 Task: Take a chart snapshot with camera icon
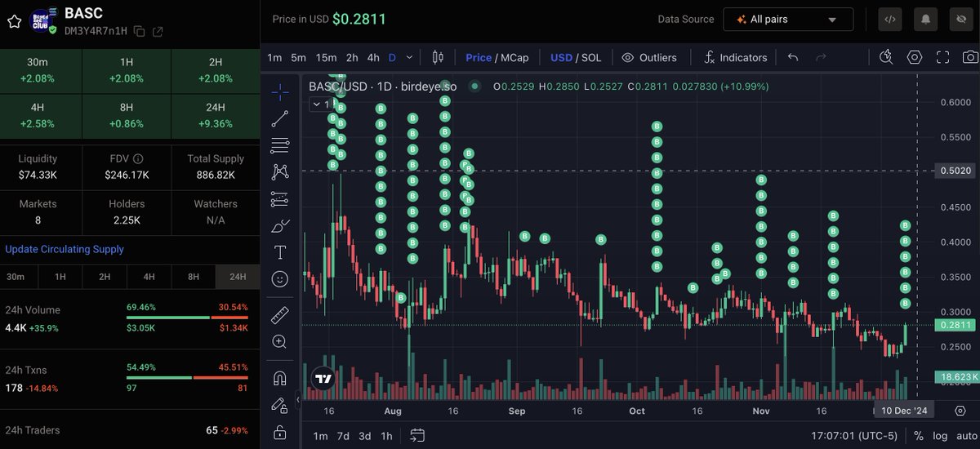point(969,57)
